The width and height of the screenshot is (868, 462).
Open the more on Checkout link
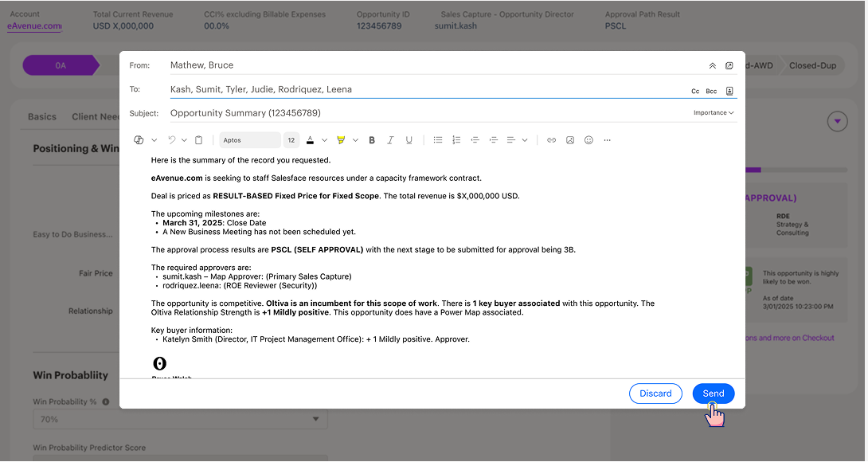tap(790, 338)
